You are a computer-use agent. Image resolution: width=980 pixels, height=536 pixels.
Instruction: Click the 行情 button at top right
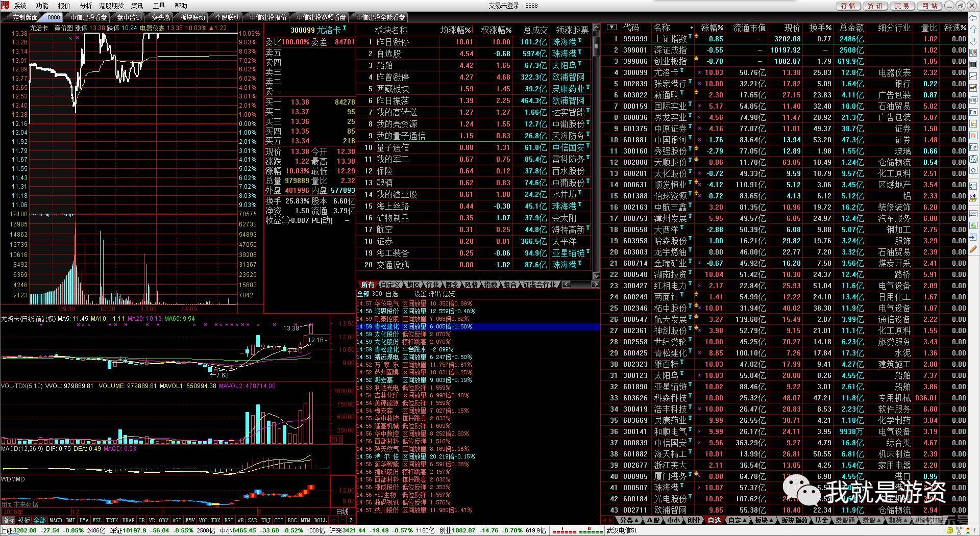tap(848, 6)
